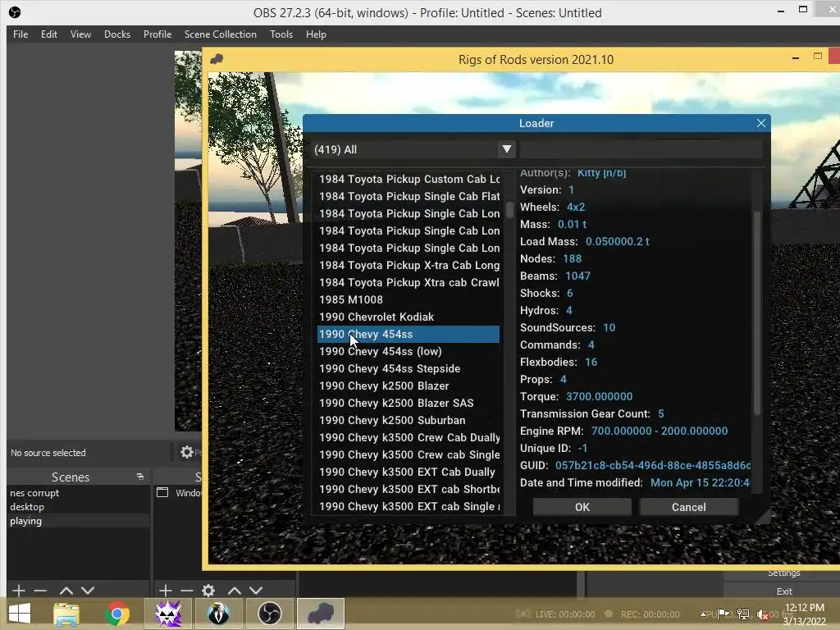Select 1990 Chevy k3500 Crew Cab Dually

[x=409, y=437]
